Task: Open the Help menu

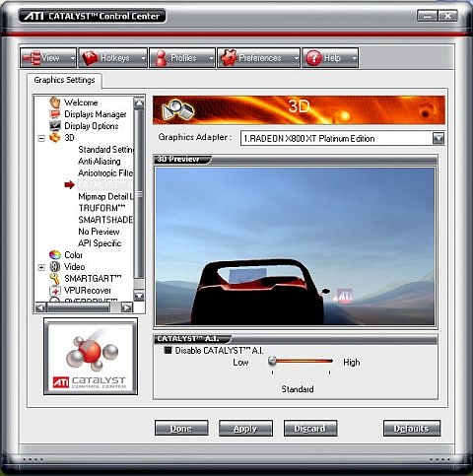Action: (330, 58)
